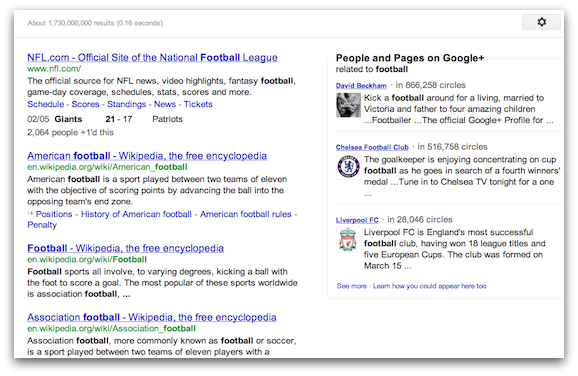Open Association football Wikipedia result

pos(152,317)
